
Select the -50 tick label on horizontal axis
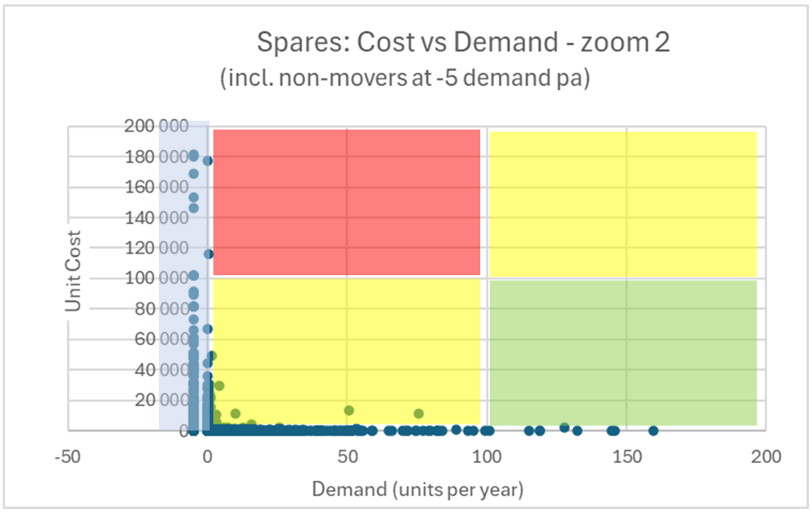pyautogui.click(x=67, y=456)
